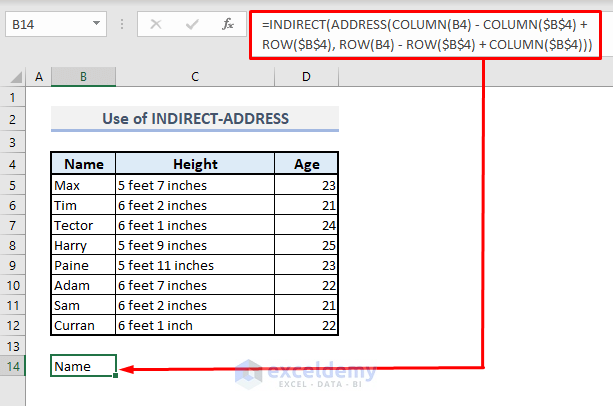The height and width of the screenshot is (406, 613).
Task: Click the Height header cell in table
Action: coord(194,165)
